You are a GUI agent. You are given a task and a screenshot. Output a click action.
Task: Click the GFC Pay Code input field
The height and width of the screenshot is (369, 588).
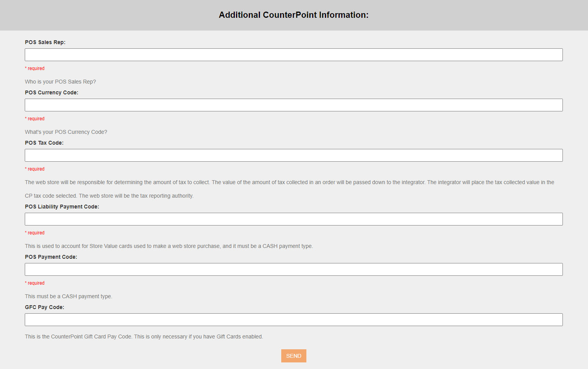coord(294,319)
